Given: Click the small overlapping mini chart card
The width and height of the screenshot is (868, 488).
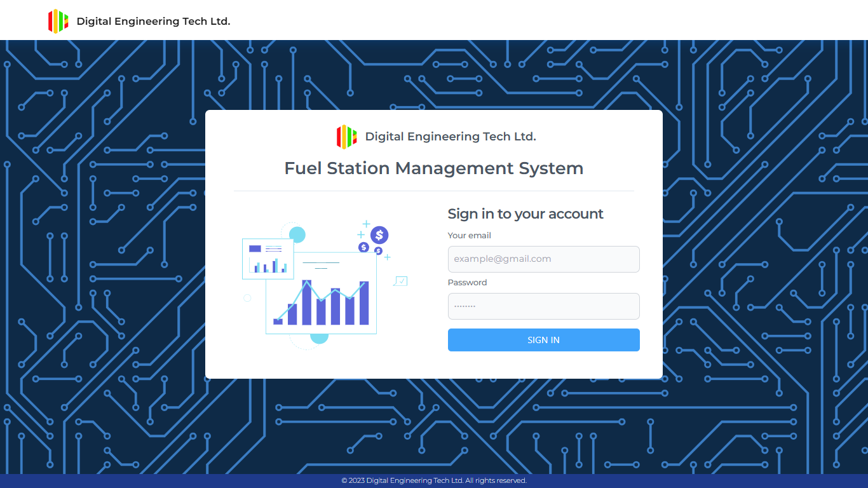Looking at the screenshot, I should tap(268, 259).
